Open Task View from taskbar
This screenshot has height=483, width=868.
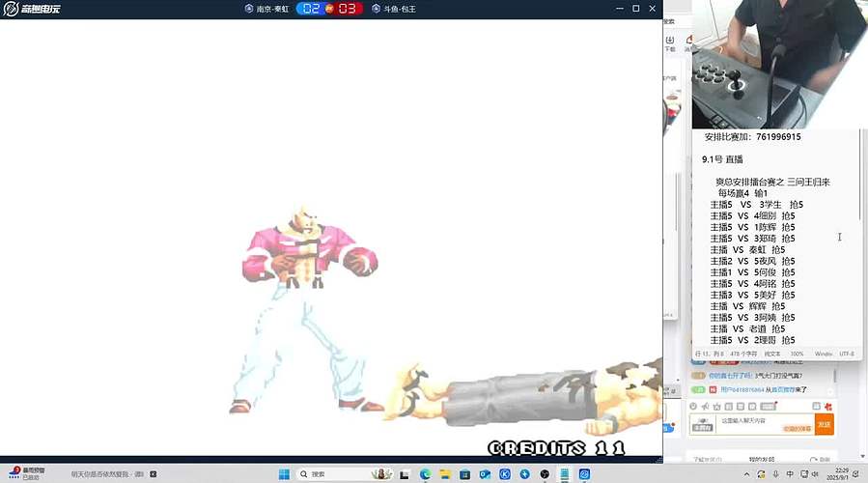coord(405,474)
